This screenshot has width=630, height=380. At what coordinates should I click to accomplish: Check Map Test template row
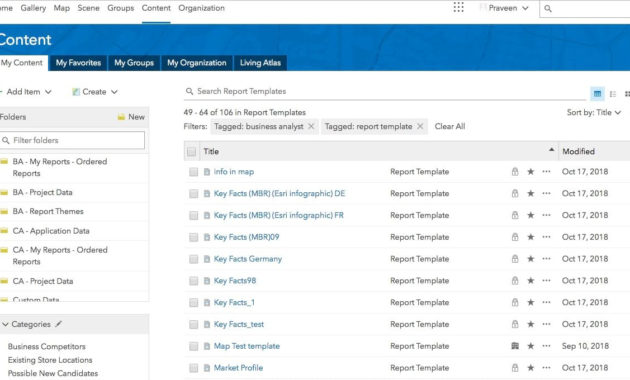click(x=194, y=346)
